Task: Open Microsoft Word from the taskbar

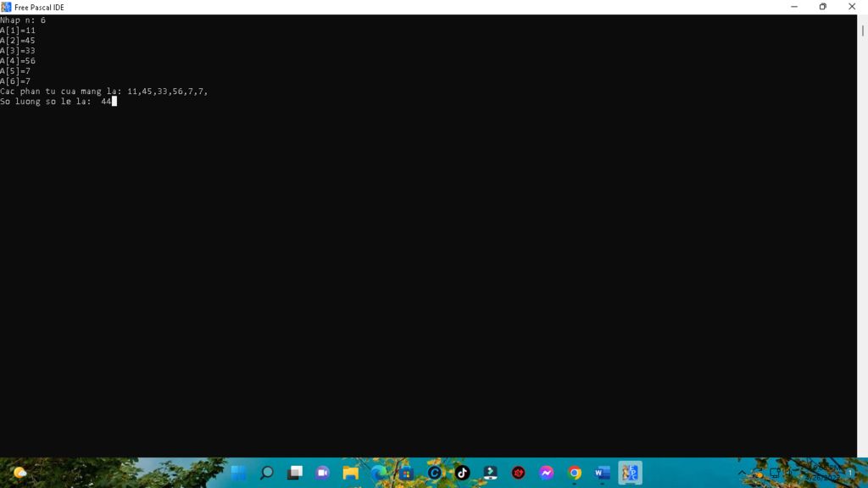Action: coord(603,473)
